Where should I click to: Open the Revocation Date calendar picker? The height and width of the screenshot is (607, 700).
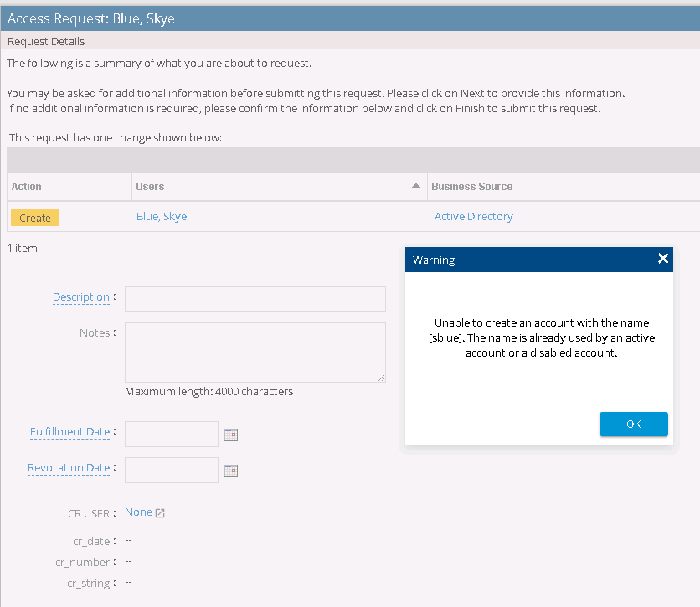[x=231, y=471]
